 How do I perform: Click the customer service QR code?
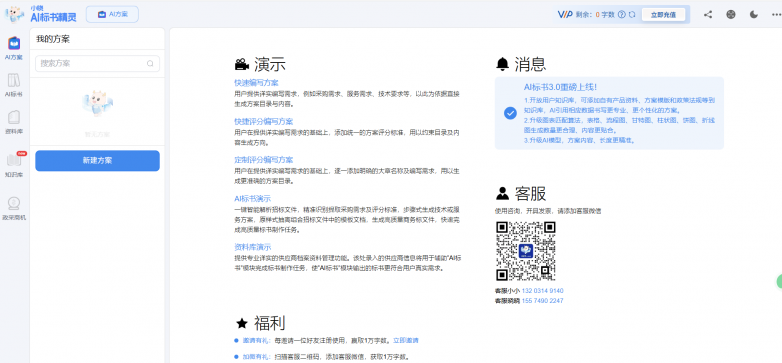tap(526, 251)
